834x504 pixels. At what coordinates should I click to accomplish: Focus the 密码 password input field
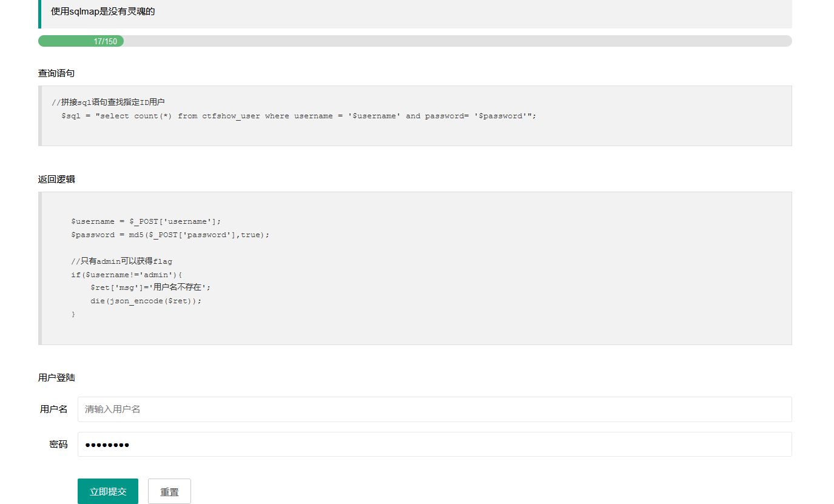pos(434,445)
